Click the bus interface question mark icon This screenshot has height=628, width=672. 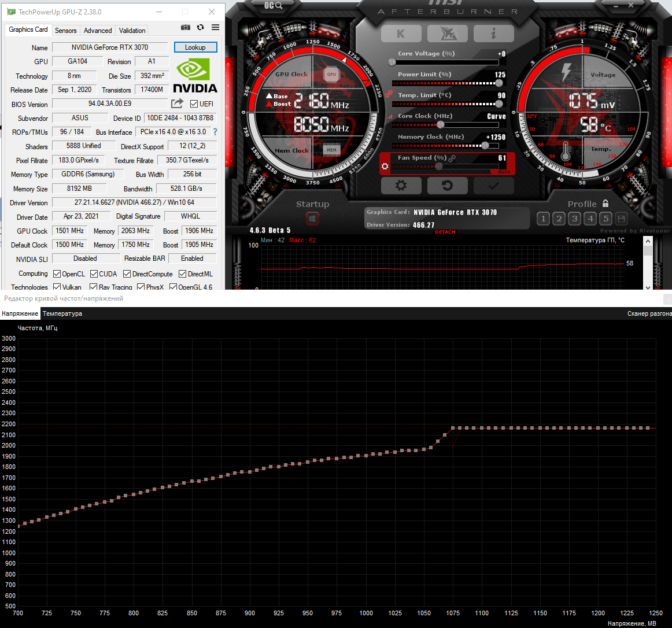(x=215, y=132)
